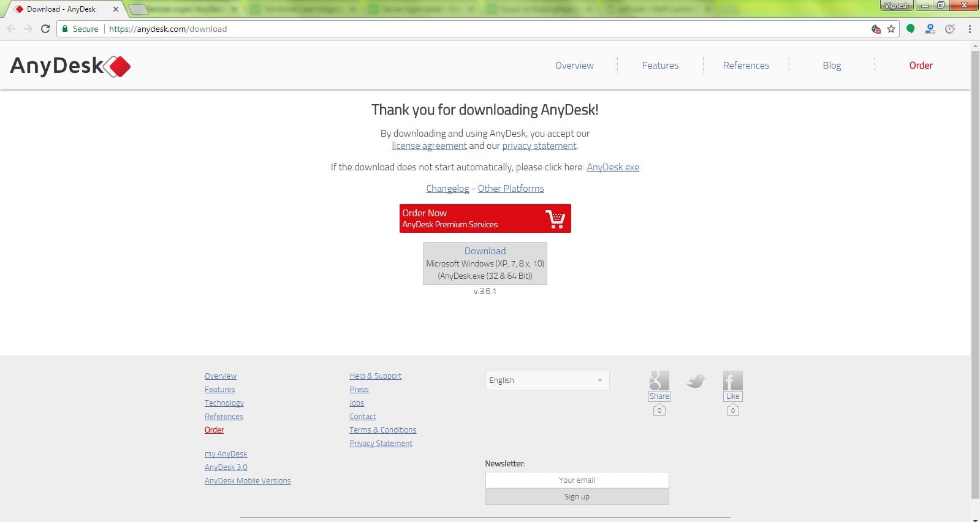The width and height of the screenshot is (980, 522).
Task: Click the newsletter Sign up button
Action: pos(577,497)
